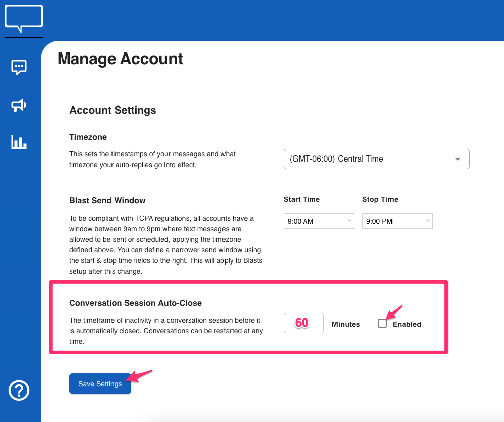
Task: Click the Manage Account page title
Action: pyautogui.click(x=120, y=59)
